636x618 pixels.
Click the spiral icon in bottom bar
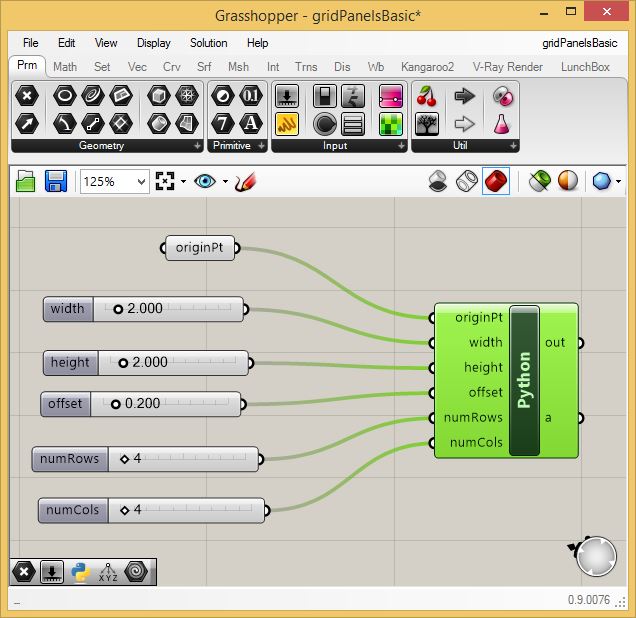136,572
